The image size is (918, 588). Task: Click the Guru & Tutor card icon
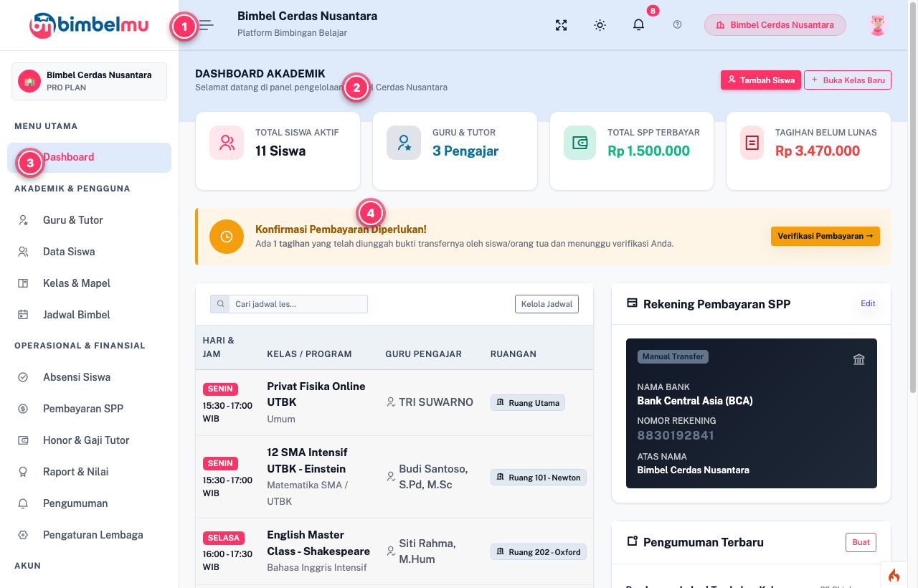[x=404, y=143]
